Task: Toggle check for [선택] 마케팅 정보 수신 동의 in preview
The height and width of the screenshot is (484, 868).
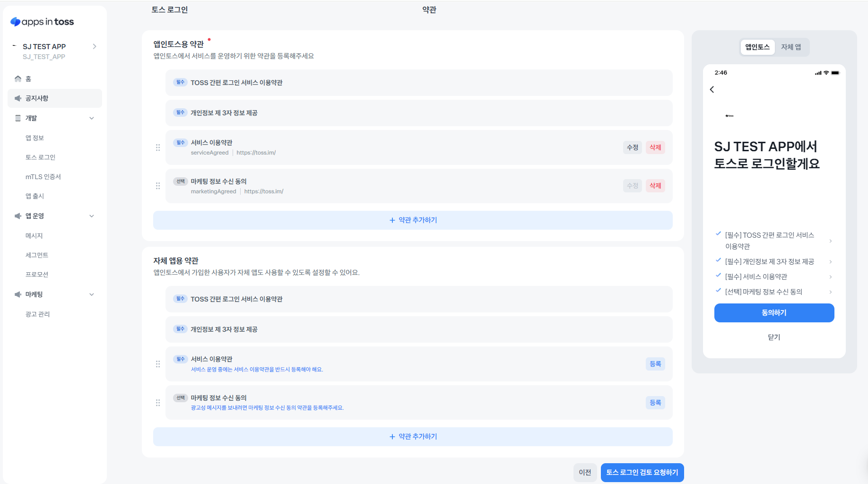Action: coord(718,290)
